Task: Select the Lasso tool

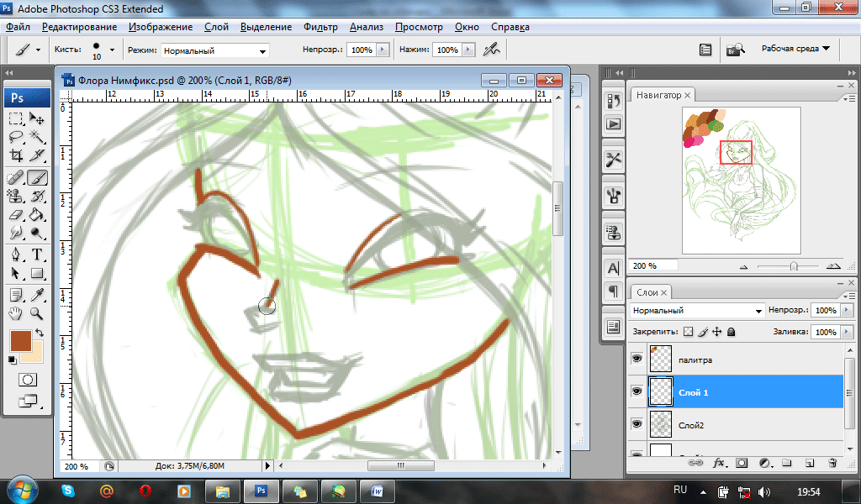Action: [16, 137]
